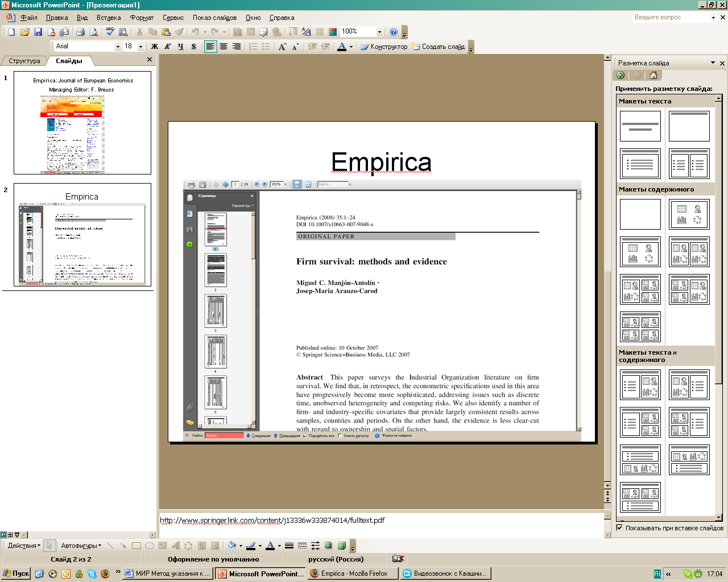
Task: Open the Действия dropdown menu
Action: (x=24, y=546)
